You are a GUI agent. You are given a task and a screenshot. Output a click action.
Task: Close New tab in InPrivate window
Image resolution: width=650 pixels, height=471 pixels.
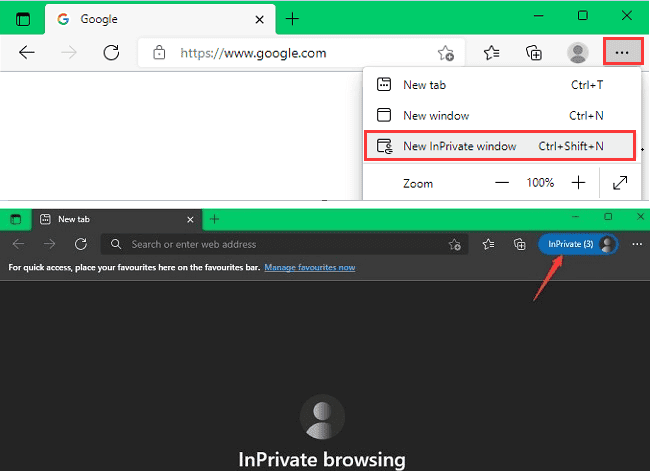click(x=190, y=219)
